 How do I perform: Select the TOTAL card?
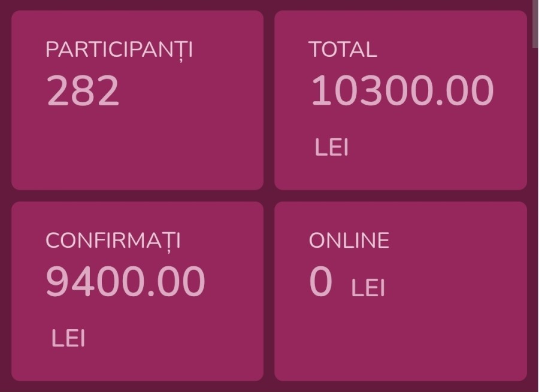[401, 99]
